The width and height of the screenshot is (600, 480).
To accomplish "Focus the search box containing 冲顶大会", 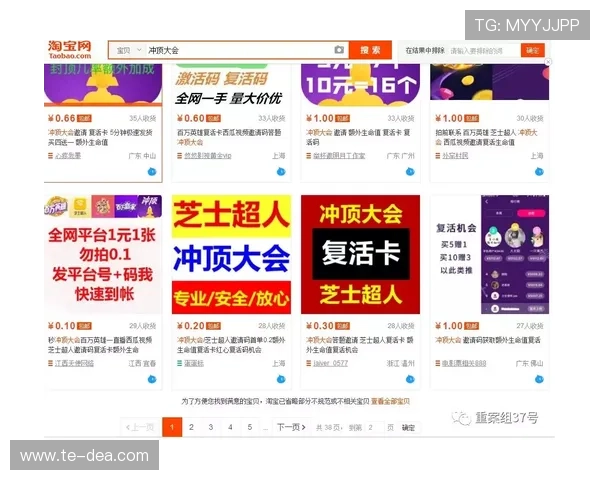I will pos(239,50).
